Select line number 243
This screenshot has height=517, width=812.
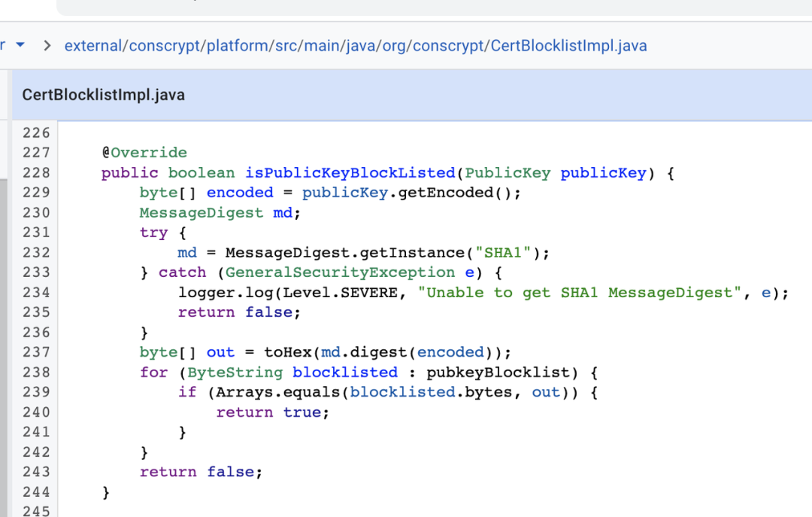click(36, 472)
